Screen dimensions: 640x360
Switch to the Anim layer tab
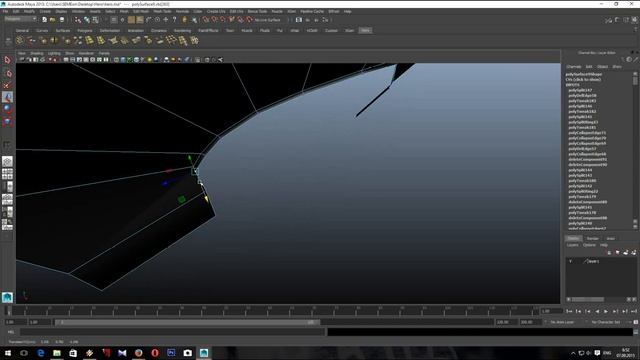point(611,238)
